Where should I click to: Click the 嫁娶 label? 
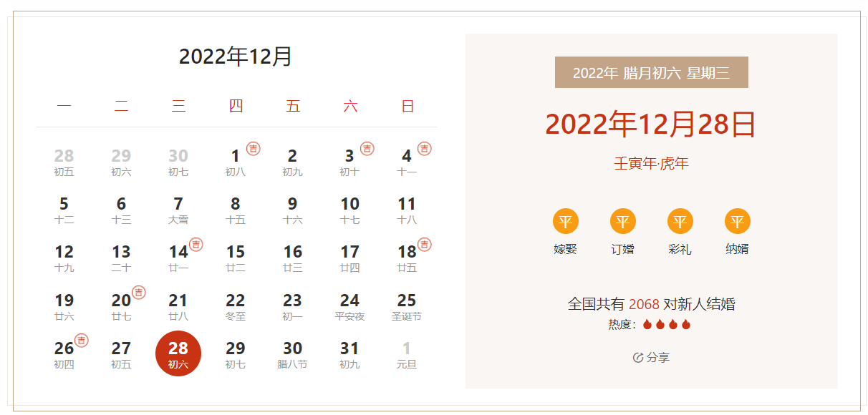[566, 250]
